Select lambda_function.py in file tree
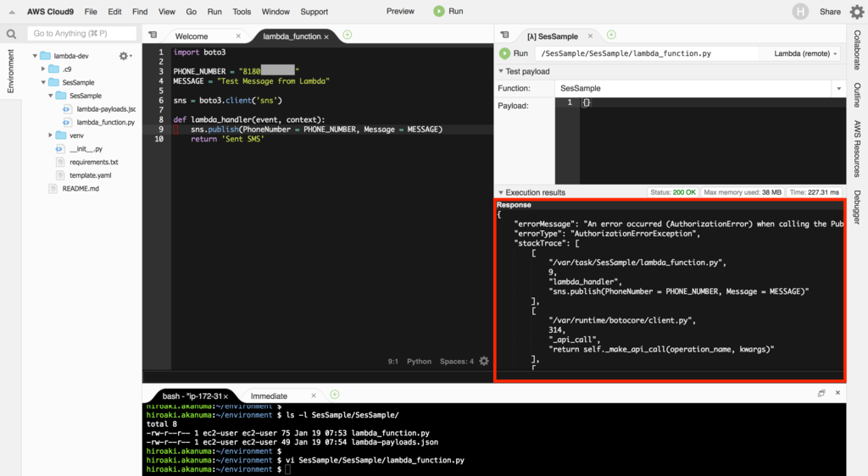Screen dimensions: 868x476 pos(105,122)
